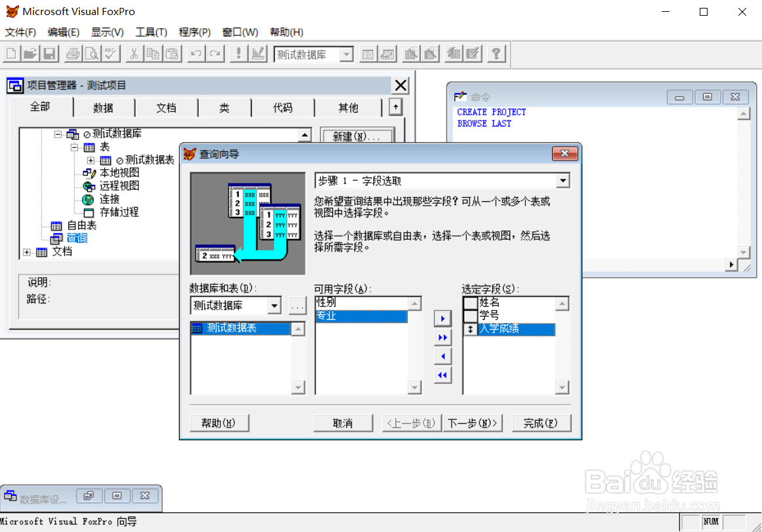Open the 步骤 1 - 字段选取 step dropdown
The height and width of the screenshot is (532, 762).
(563, 181)
